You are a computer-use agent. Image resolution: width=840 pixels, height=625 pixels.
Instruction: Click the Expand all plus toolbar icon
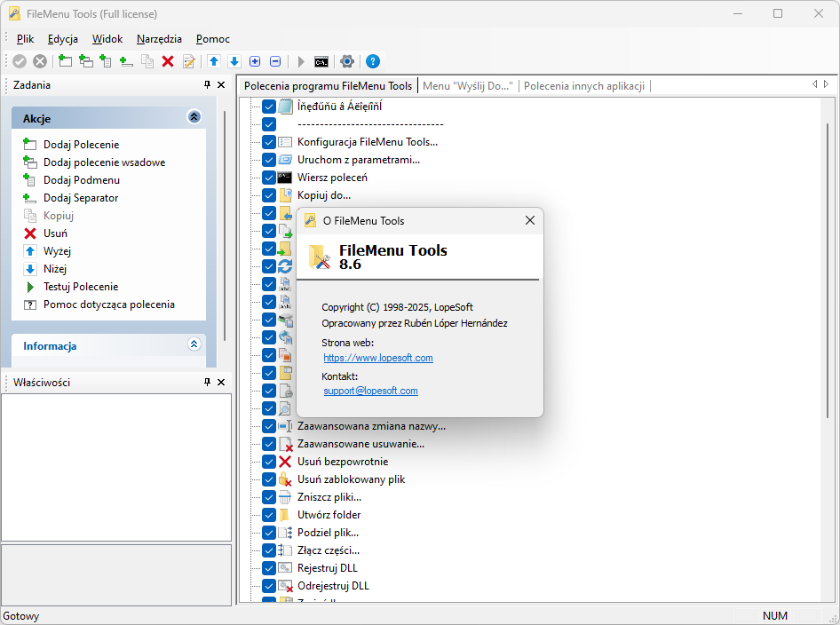[255, 61]
